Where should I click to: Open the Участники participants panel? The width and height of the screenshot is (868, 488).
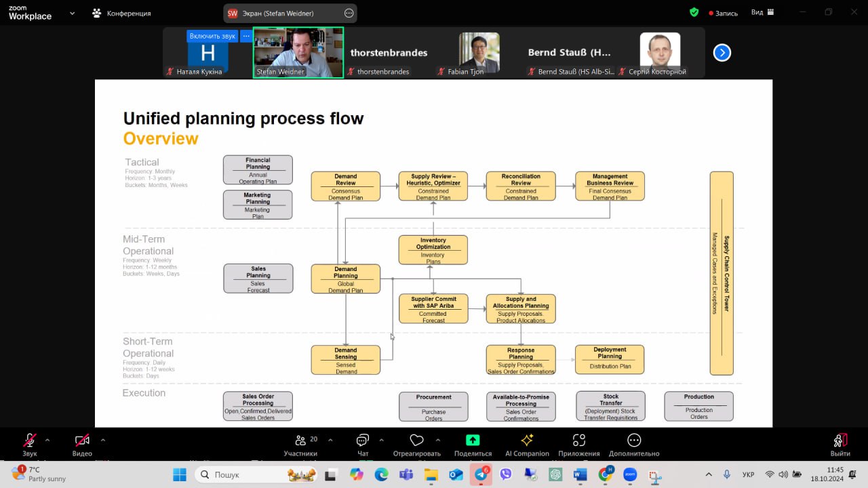300,445
